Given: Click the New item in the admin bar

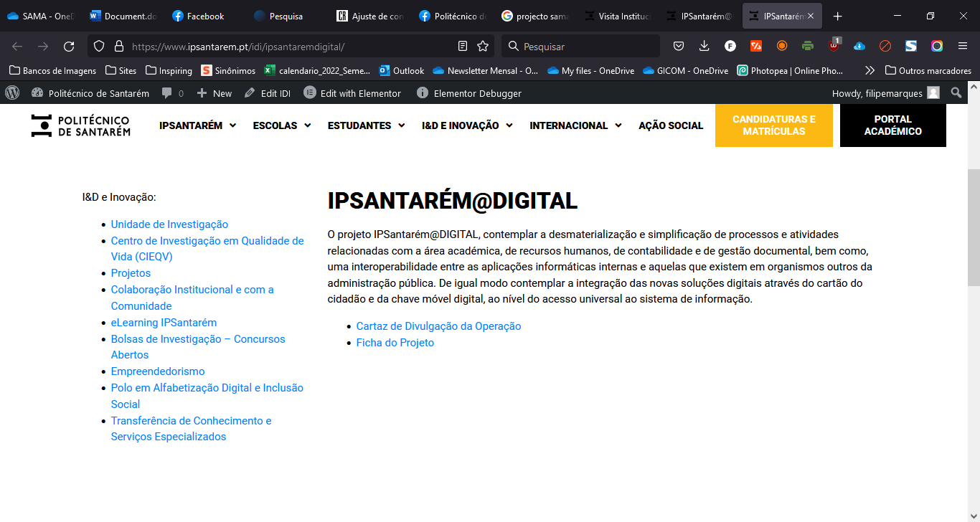Looking at the screenshot, I should [x=215, y=93].
